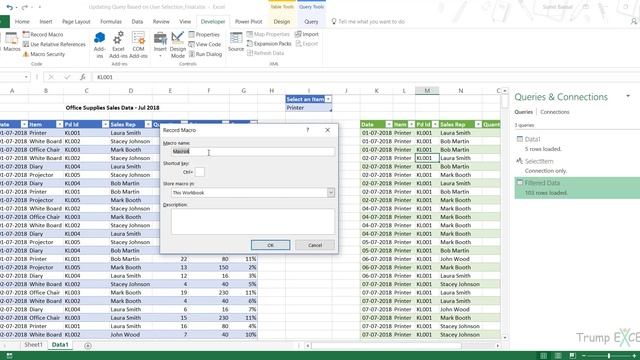The height and width of the screenshot is (360, 640).
Task: Open Select an Item filter dropdown
Action: pyautogui.click(x=328, y=99)
